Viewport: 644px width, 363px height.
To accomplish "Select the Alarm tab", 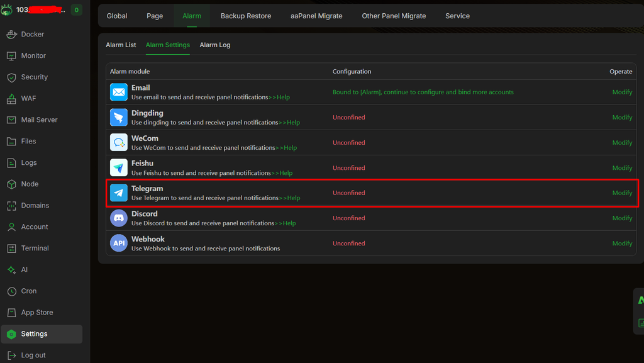I will pos(192,16).
